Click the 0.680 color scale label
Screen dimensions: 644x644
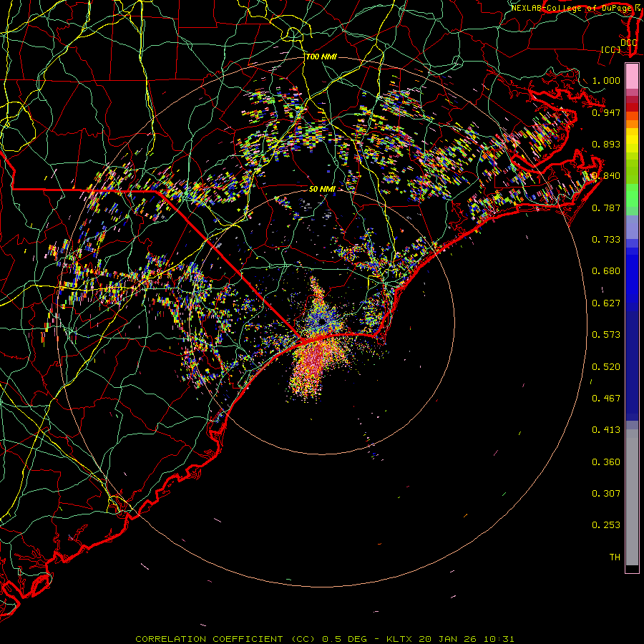click(x=606, y=271)
